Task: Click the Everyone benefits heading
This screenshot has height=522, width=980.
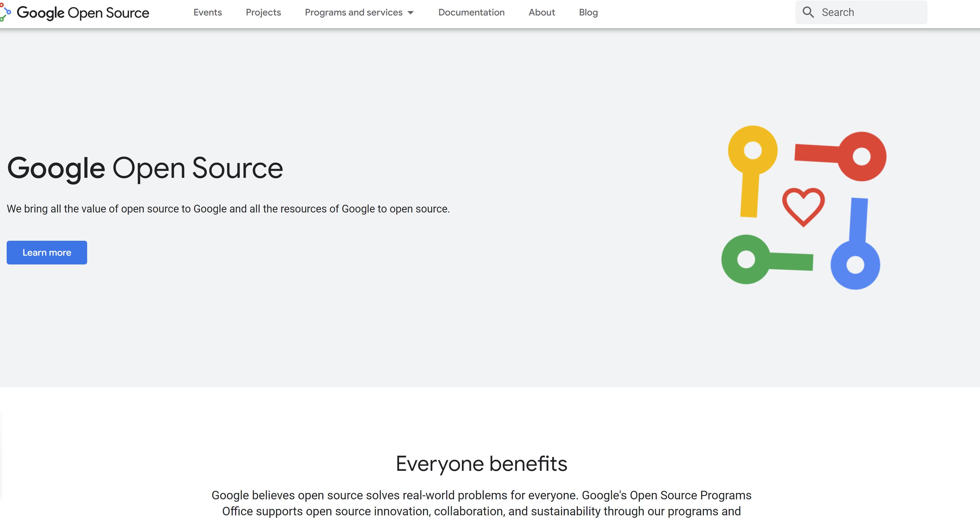Action: [x=481, y=464]
